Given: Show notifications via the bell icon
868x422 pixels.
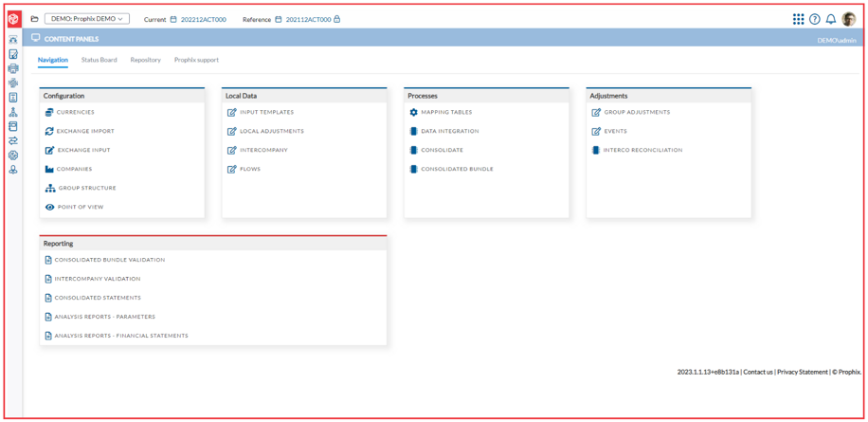Looking at the screenshot, I should point(831,19).
